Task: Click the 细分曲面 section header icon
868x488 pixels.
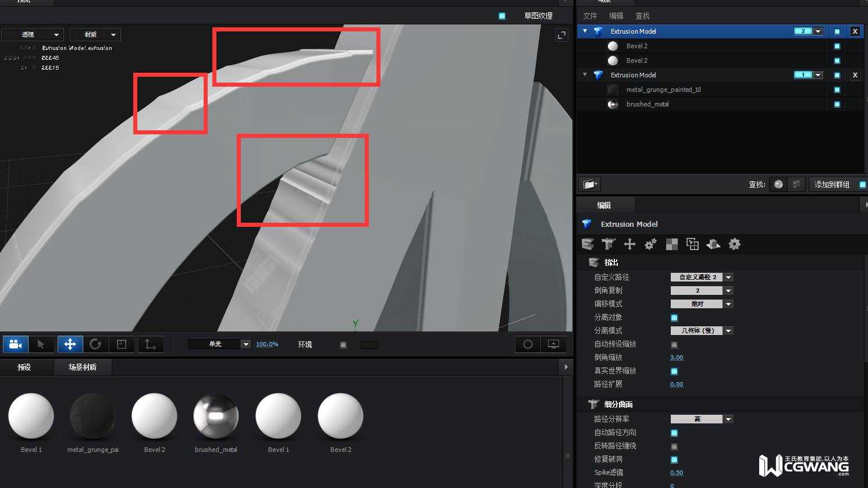Action: tap(593, 404)
